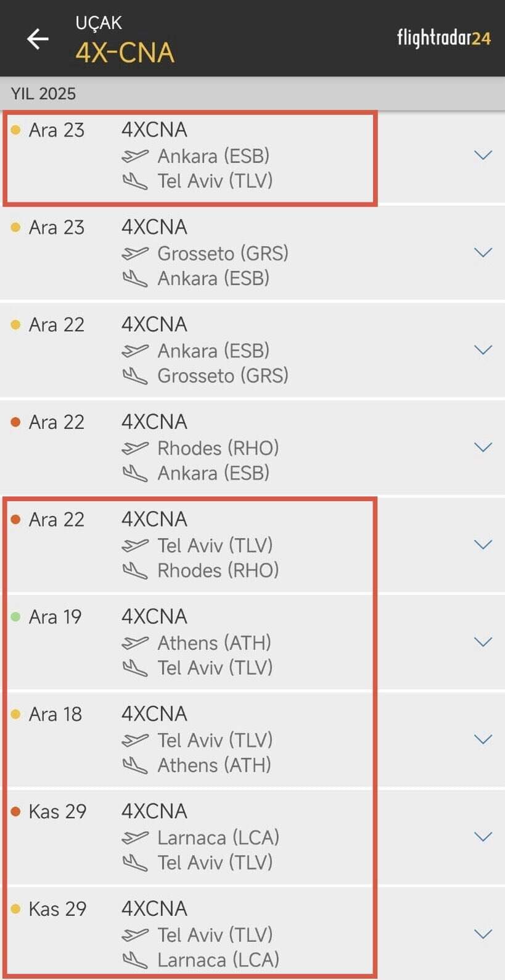Click landing icon next to Rhodes (RHO) arrival
This screenshot has width=505, height=980.
134,571
